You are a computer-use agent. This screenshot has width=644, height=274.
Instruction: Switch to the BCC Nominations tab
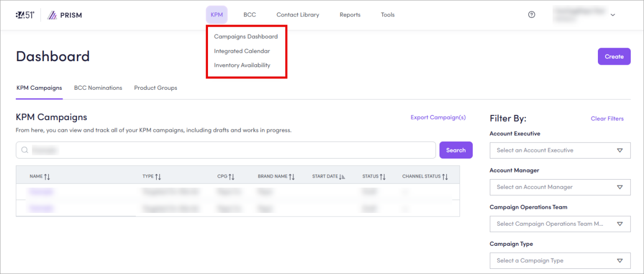(x=98, y=88)
